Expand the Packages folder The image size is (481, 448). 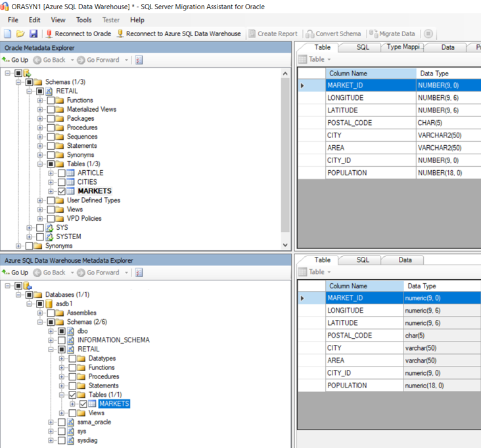click(x=40, y=118)
